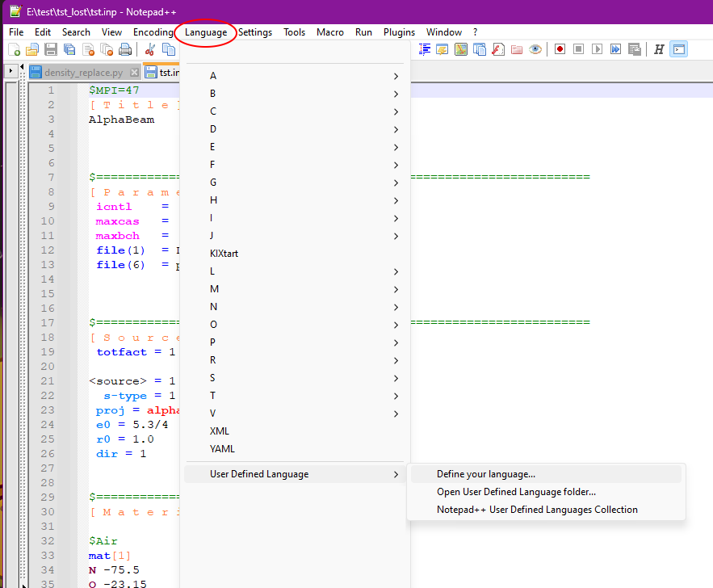Run the macro multiple times icon

tap(616, 48)
